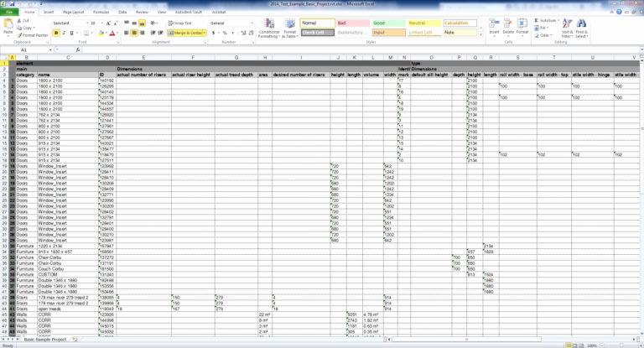Switch to the Data tab
The height and width of the screenshot is (348, 644).
(x=122, y=13)
